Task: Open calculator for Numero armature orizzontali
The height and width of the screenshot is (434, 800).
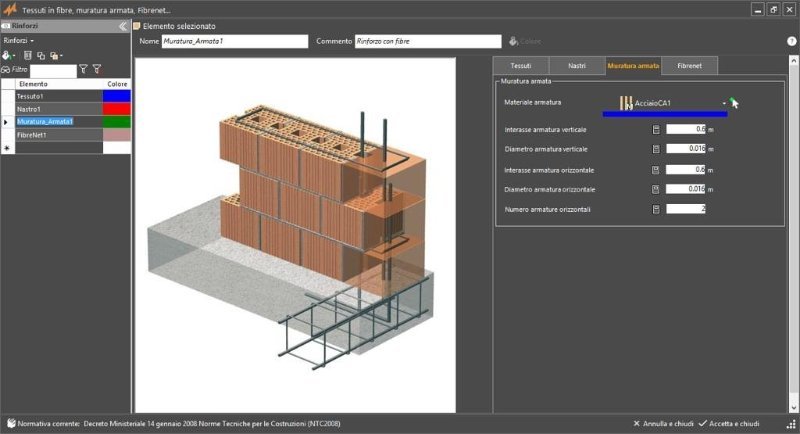Action: click(656, 209)
